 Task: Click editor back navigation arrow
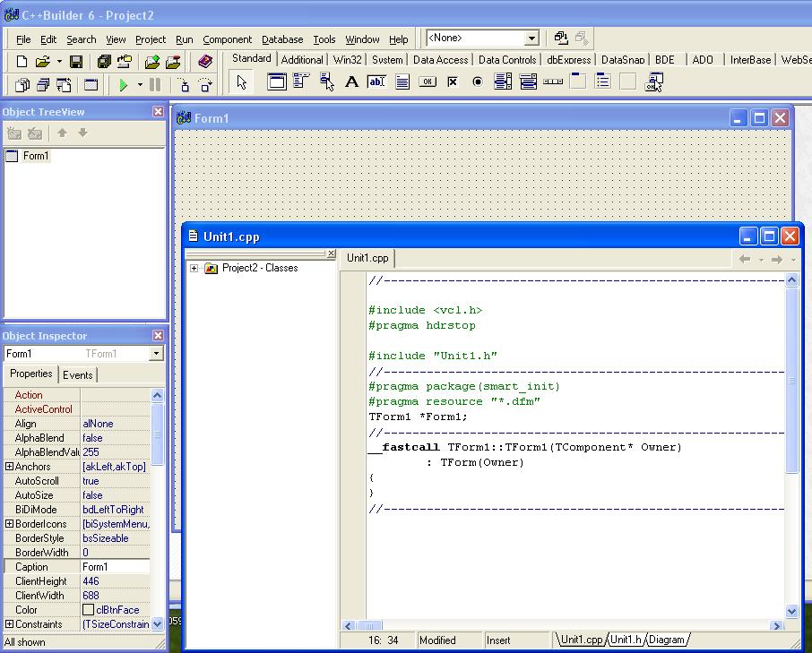[x=745, y=259]
